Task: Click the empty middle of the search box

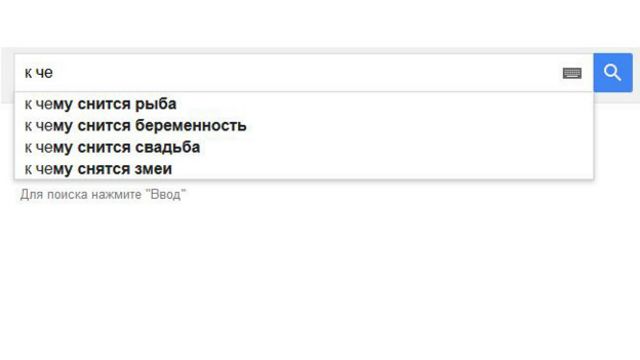Action: pos(304,73)
